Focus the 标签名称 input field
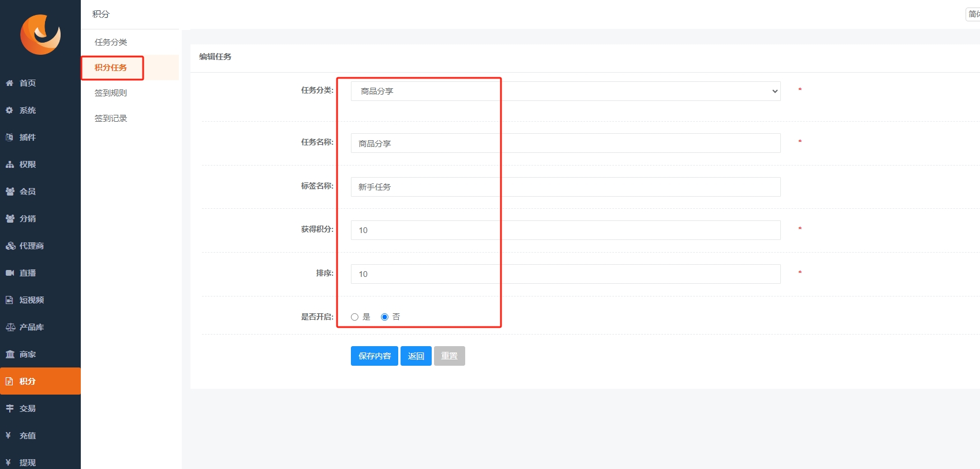The height and width of the screenshot is (469, 980). coord(566,187)
